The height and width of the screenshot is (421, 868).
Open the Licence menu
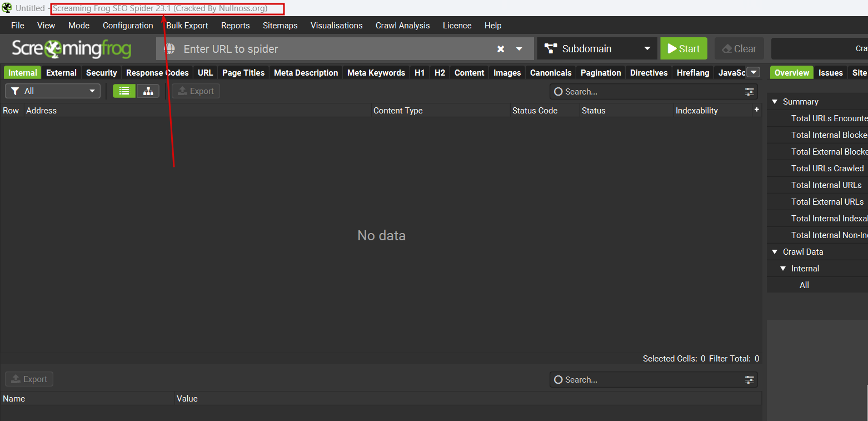(x=457, y=26)
